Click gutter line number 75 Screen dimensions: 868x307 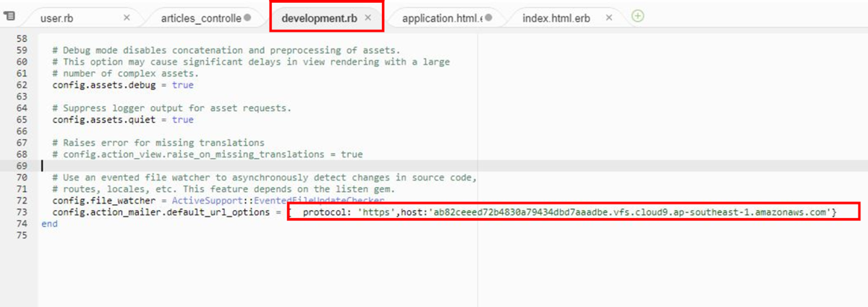pyautogui.click(x=21, y=235)
